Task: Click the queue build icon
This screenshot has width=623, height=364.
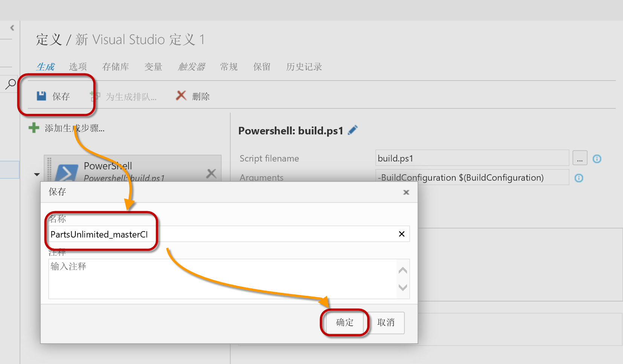Action: click(95, 96)
